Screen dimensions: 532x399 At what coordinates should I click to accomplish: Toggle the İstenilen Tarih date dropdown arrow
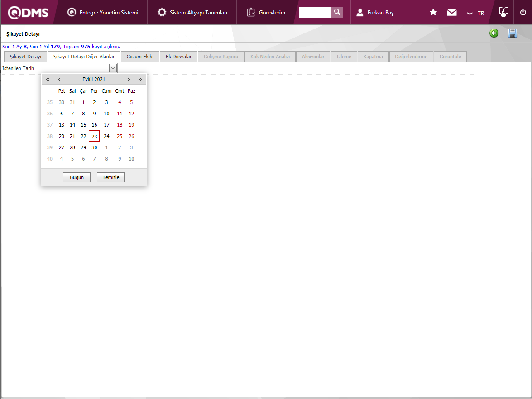pos(113,68)
